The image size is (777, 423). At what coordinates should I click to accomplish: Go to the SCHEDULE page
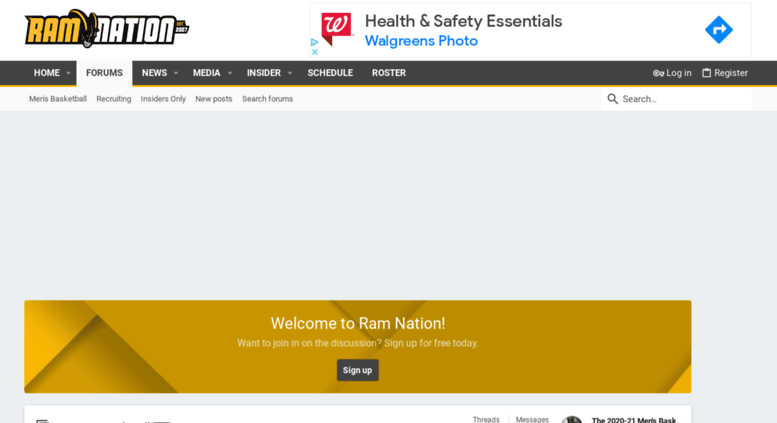(330, 73)
